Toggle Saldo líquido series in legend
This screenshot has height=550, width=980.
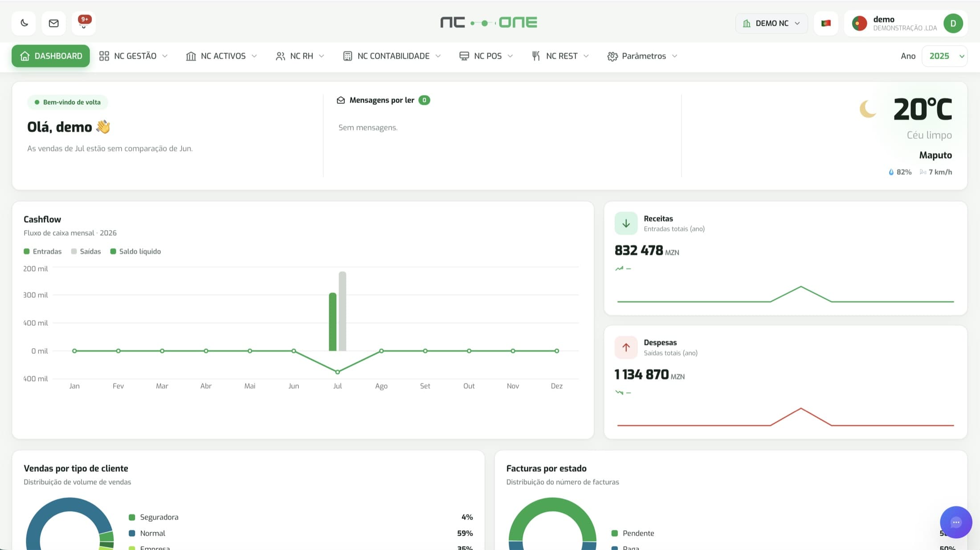135,251
